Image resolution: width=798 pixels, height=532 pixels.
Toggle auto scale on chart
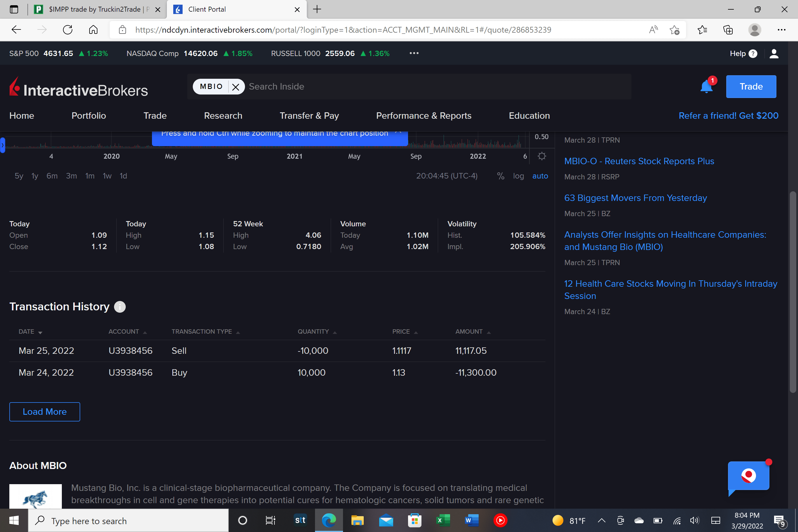click(540, 176)
